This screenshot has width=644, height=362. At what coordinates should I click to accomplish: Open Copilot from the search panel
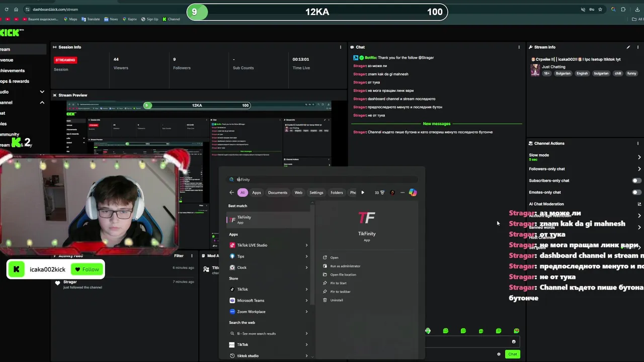(x=413, y=193)
